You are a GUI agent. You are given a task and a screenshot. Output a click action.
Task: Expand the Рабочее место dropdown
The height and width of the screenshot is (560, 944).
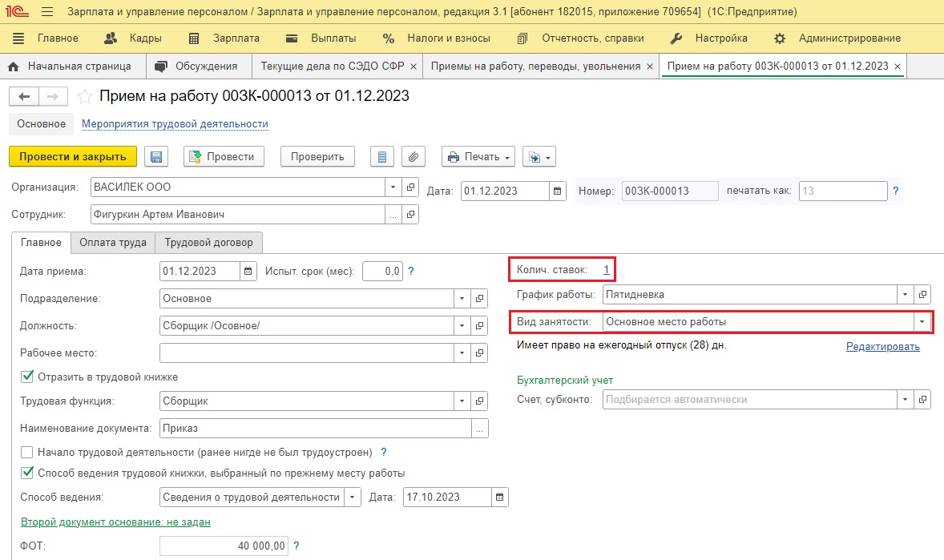click(x=462, y=353)
